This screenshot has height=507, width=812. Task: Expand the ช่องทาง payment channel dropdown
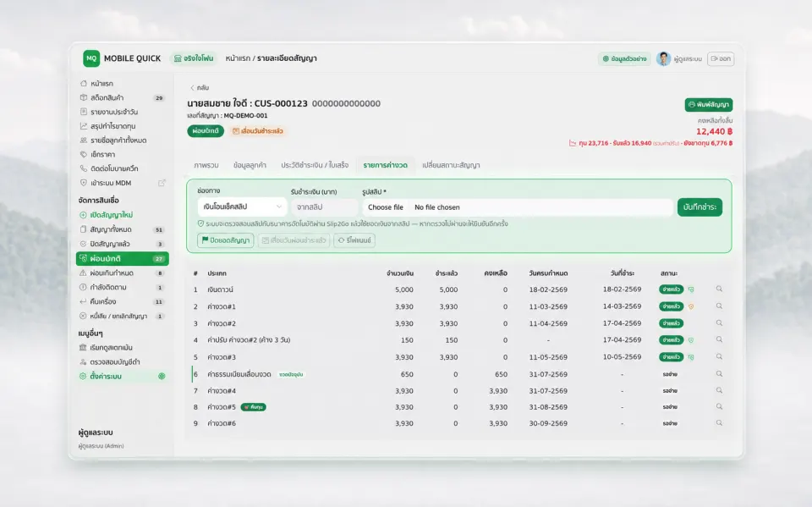click(x=242, y=207)
